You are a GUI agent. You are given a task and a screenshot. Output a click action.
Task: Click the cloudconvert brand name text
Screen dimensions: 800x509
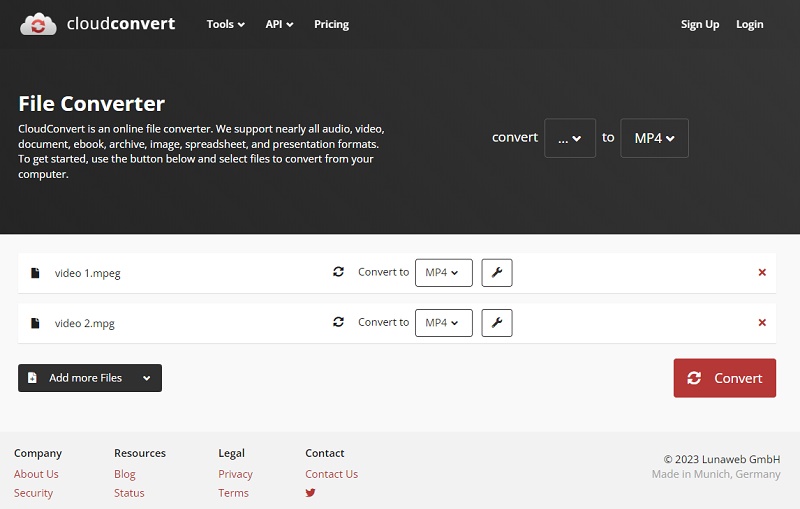coord(121,23)
